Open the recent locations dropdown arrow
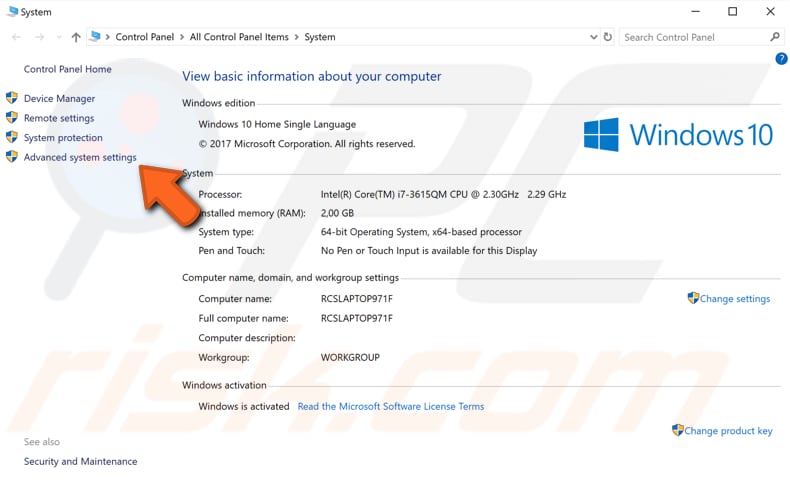Viewport: 790px width, 483px height. (59, 37)
